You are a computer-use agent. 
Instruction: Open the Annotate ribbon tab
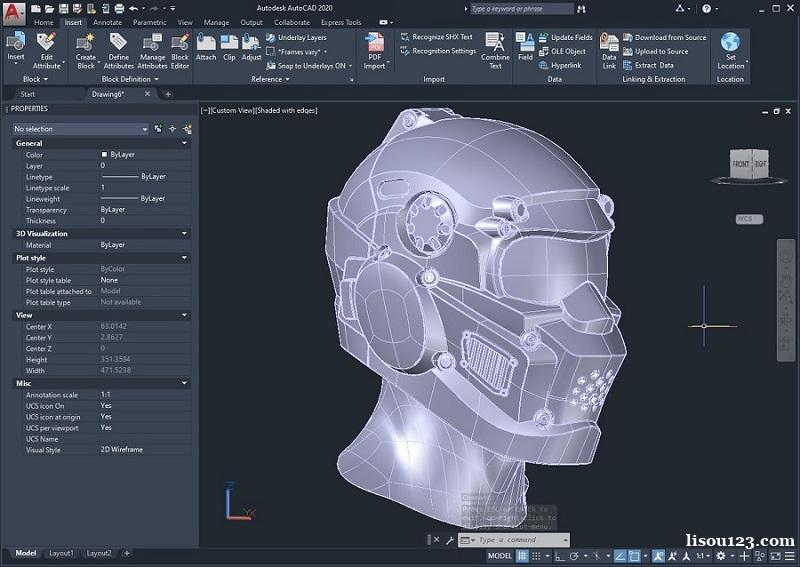point(107,22)
